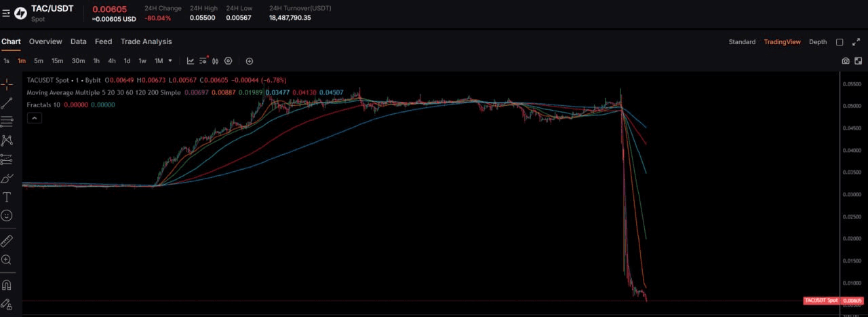
Task: Expand the timeframe dropdown arrow after 1M
Action: pyautogui.click(x=170, y=61)
